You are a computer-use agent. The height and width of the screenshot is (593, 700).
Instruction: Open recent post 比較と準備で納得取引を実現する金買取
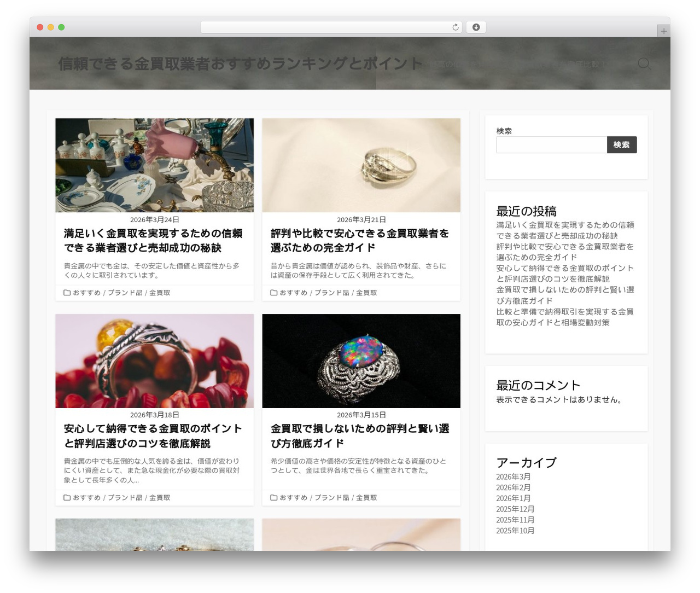point(565,317)
